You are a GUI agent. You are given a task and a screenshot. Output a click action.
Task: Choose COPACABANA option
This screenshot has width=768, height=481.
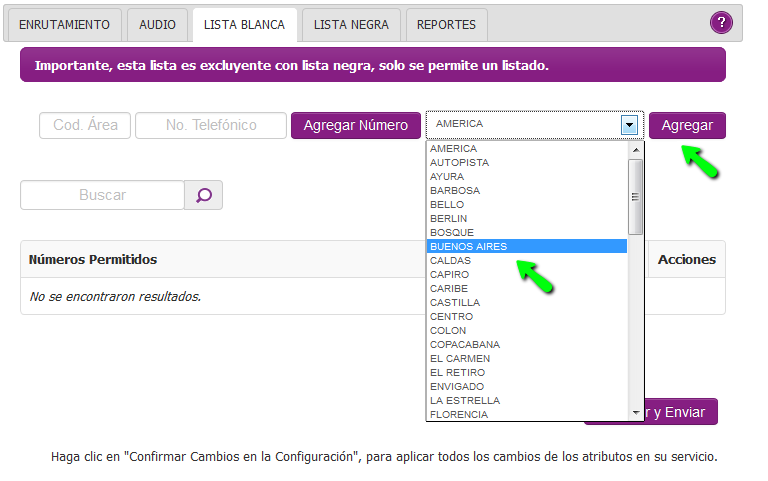click(x=527, y=344)
